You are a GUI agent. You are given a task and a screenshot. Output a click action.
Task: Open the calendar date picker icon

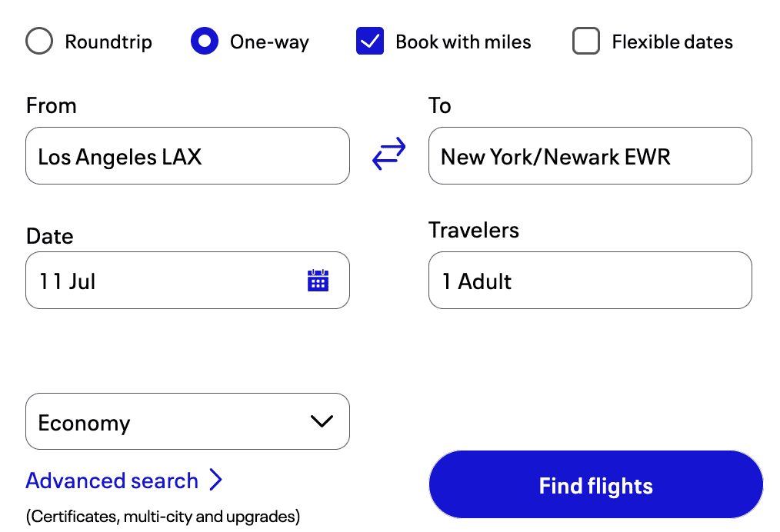click(318, 281)
